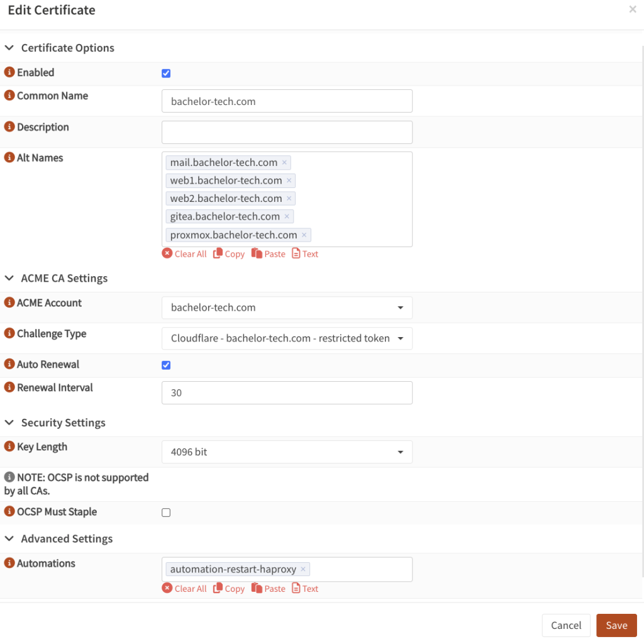Remove the automation-restart-haproxy tag
644x644 pixels.
click(x=303, y=569)
